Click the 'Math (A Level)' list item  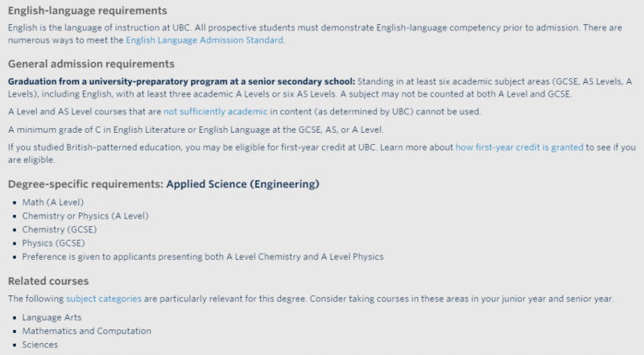53,202
